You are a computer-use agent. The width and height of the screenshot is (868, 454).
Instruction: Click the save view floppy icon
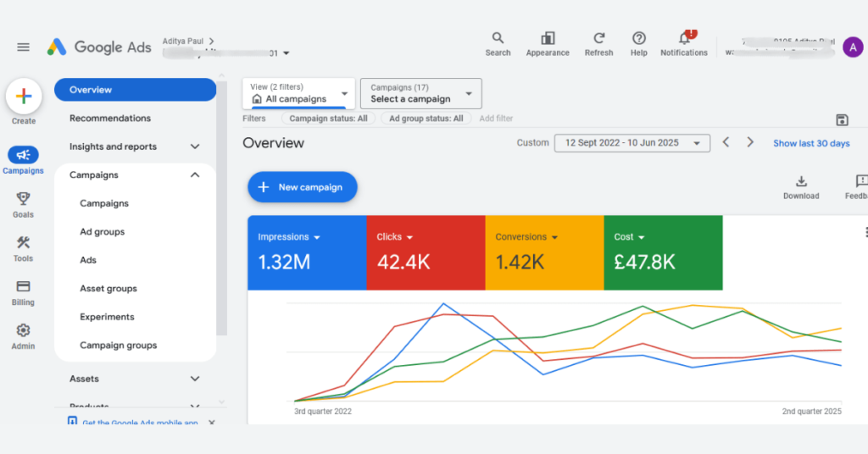(842, 120)
